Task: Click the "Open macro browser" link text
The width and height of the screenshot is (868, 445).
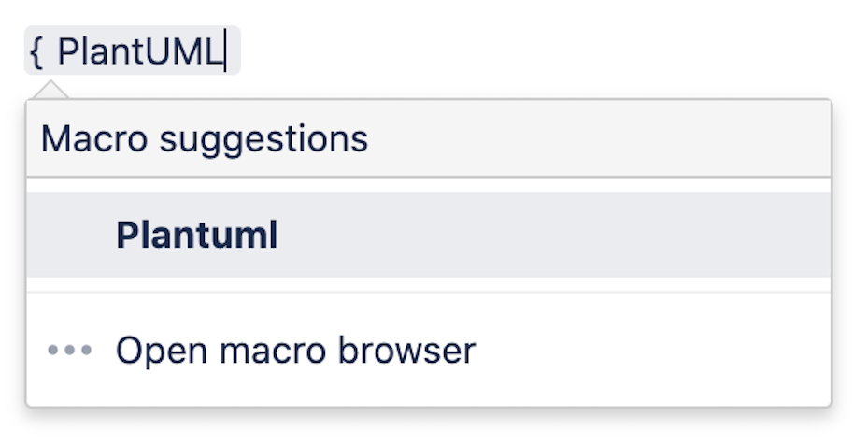Action: [x=295, y=351]
